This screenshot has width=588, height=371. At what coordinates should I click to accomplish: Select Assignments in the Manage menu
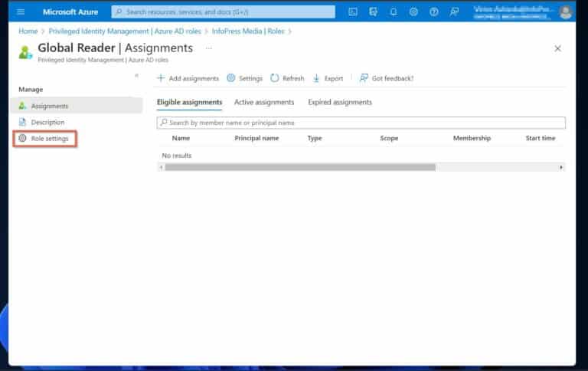click(77, 106)
